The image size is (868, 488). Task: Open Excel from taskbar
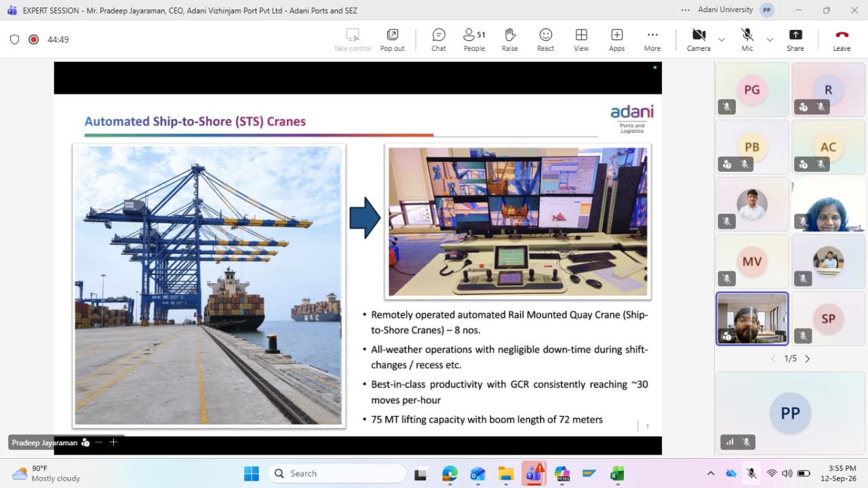click(x=617, y=473)
